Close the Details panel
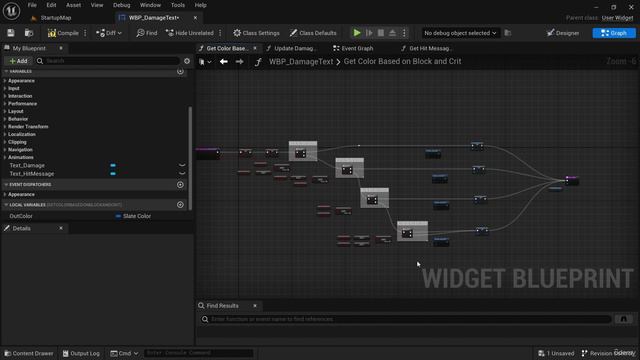Viewport: 640px width, 360px height. (61, 228)
